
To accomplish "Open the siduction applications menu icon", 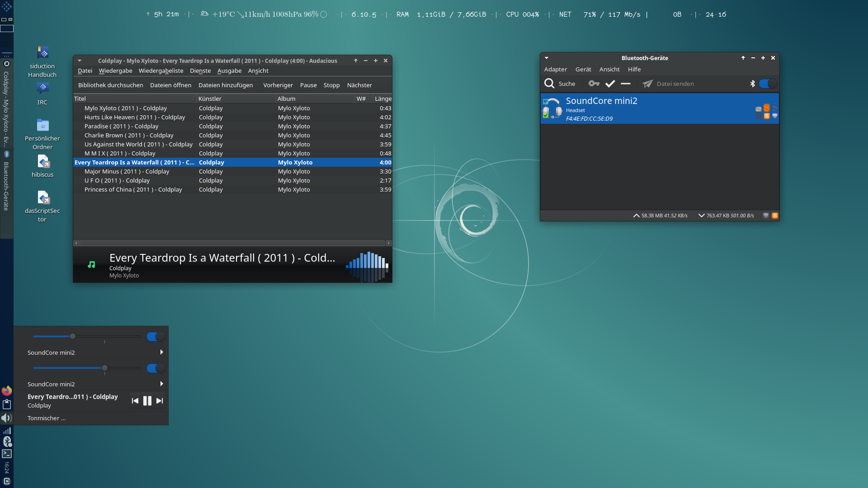I will tap(7, 7).
